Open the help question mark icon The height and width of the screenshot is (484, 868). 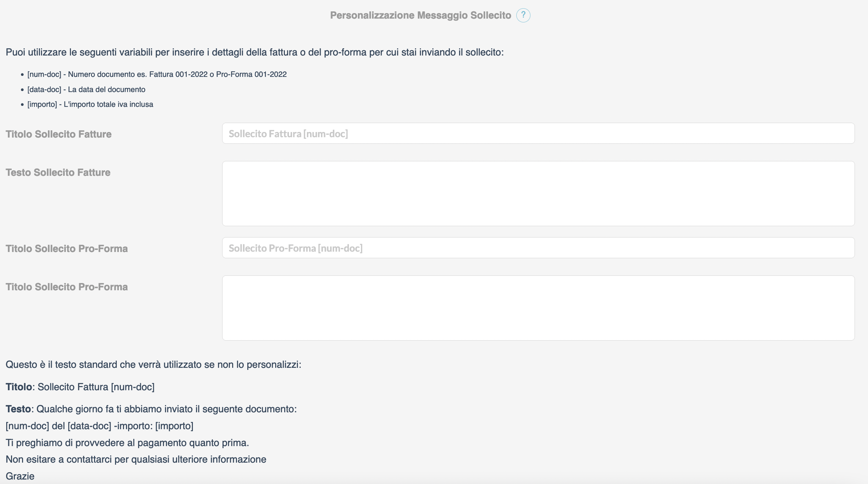(x=523, y=15)
